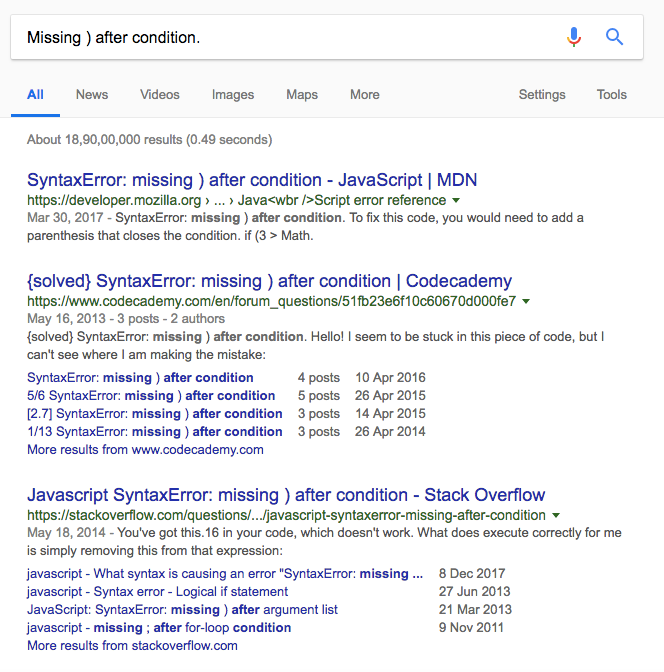Screen dimensions: 664x672
Task: Click the stackoverflow.com questions green URL
Action: (286, 515)
